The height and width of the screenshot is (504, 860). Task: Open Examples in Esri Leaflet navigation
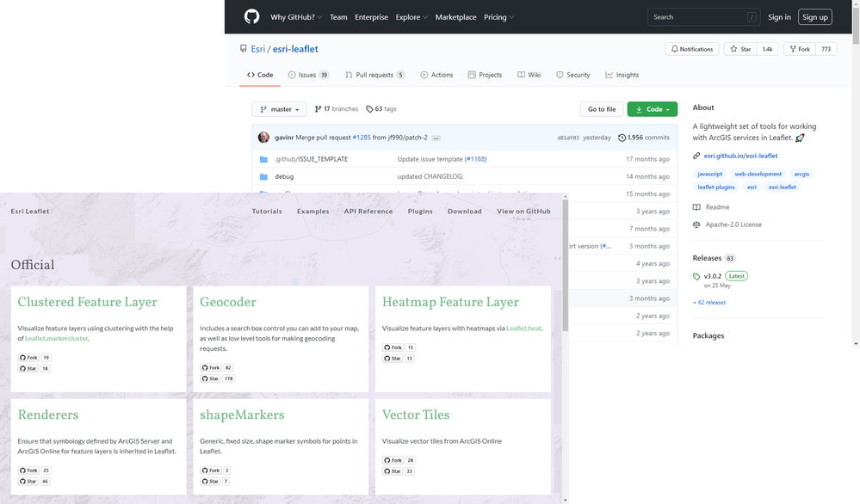pos(313,211)
